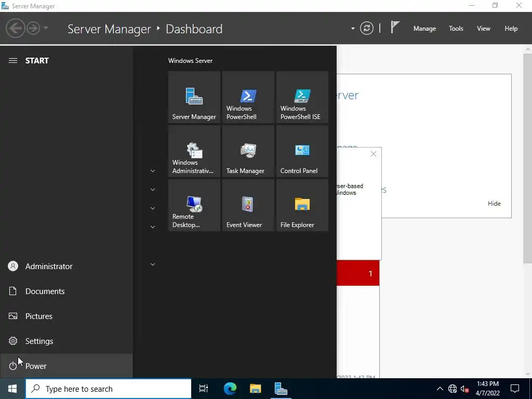Expand the lowest chevron in the app list
This screenshot has height=399, width=532.
153,264
